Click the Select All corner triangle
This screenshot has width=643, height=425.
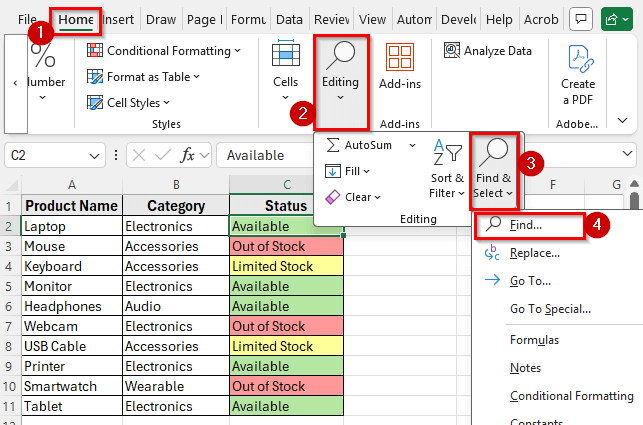[12, 185]
